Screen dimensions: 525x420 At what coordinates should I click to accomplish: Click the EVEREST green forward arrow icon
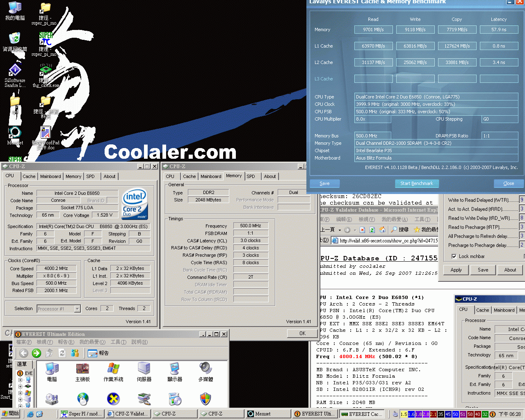click(37, 353)
